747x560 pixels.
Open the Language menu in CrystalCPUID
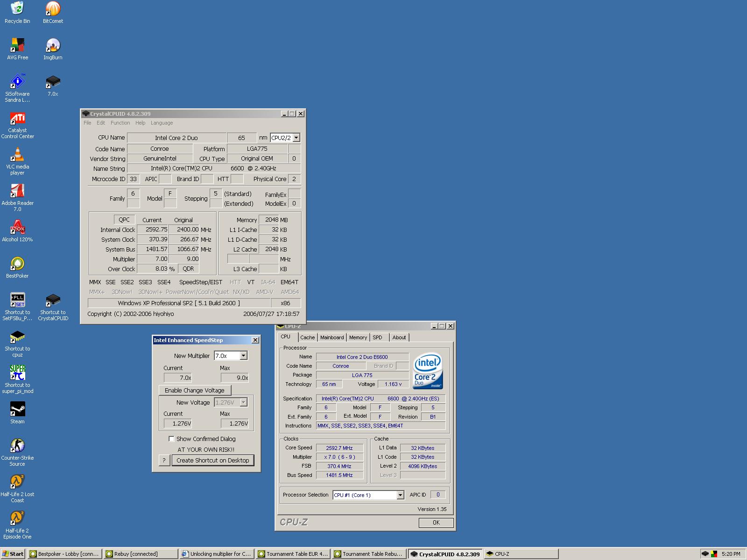tap(162, 123)
